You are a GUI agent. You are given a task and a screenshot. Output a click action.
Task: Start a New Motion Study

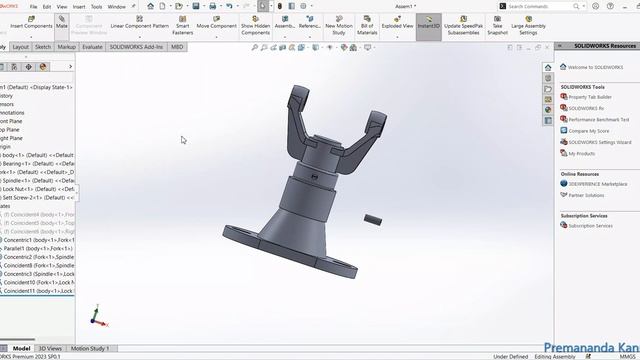[x=339, y=25]
